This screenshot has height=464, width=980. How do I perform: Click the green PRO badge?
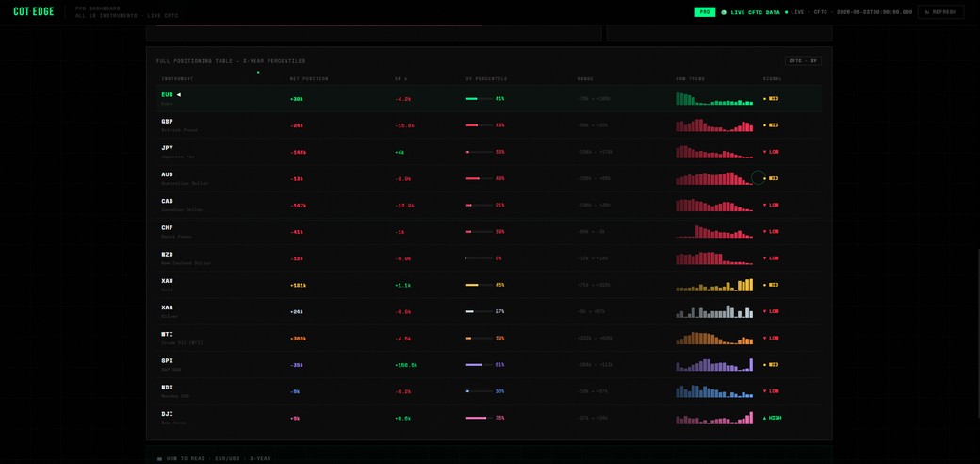tap(705, 12)
